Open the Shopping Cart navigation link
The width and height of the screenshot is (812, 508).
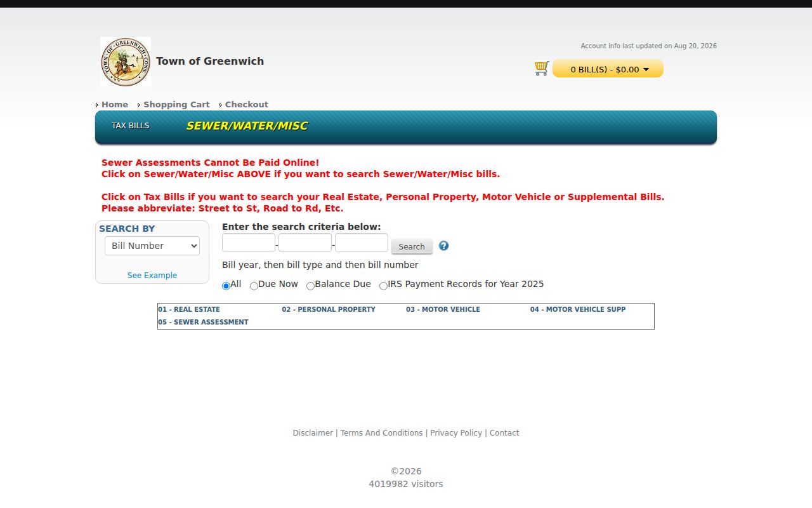coord(176,105)
